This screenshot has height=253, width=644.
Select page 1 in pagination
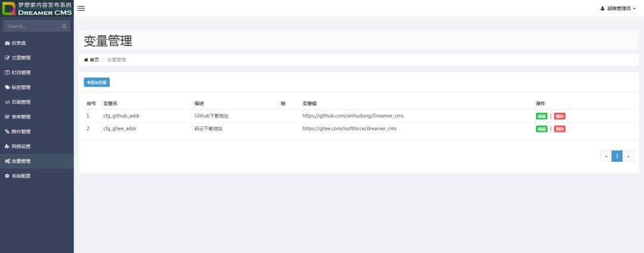point(617,156)
